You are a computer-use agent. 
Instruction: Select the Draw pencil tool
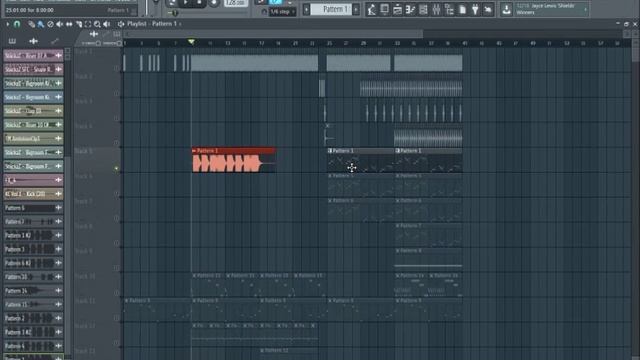pos(31,24)
